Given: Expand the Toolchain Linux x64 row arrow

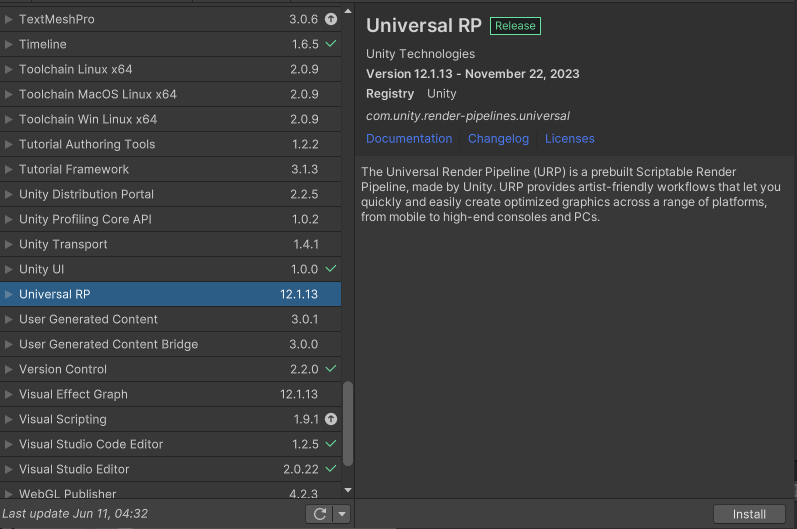Looking at the screenshot, I should point(9,69).
